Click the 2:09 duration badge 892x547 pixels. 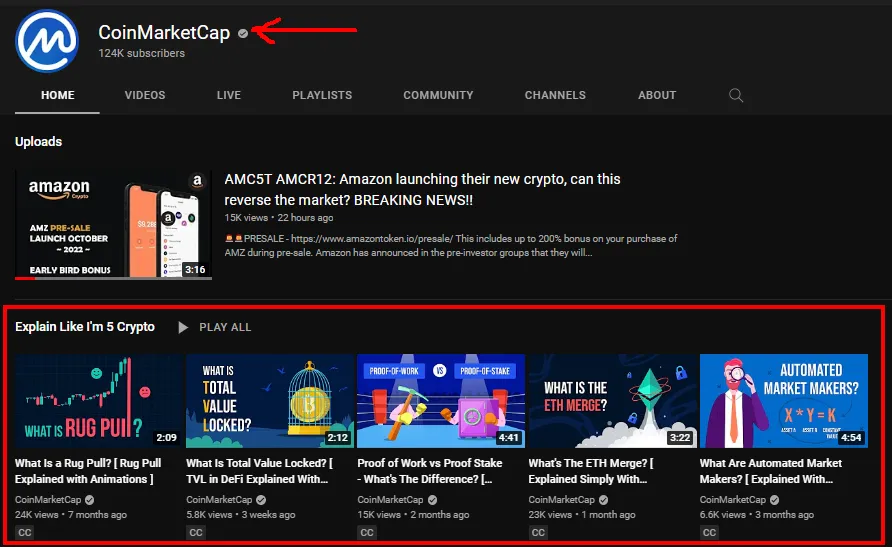point(166,438)
